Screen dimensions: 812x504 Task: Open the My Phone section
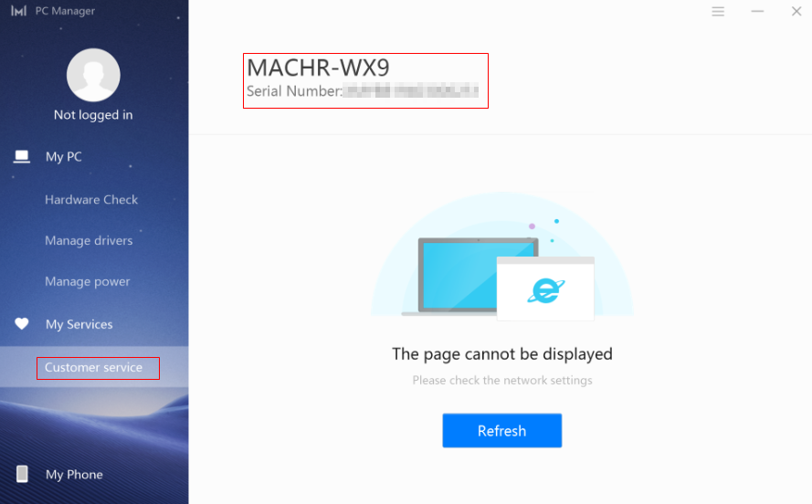tap(74, 475)
